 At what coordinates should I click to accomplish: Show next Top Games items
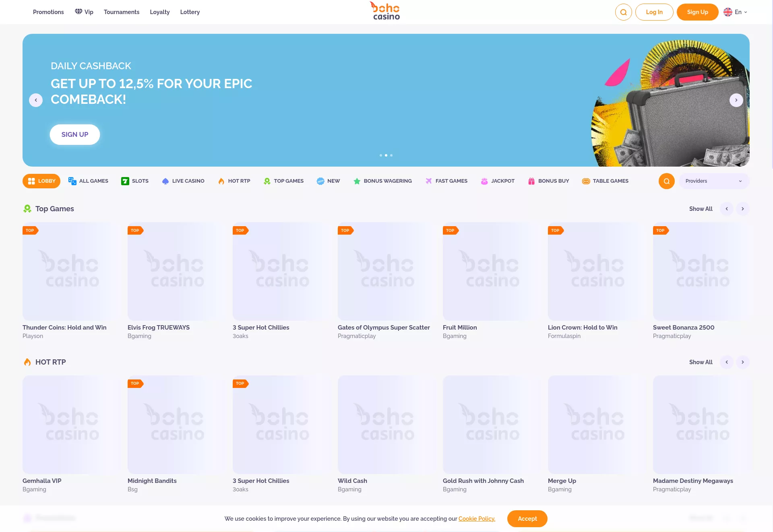pyautogui.click(x=743, y=209)
